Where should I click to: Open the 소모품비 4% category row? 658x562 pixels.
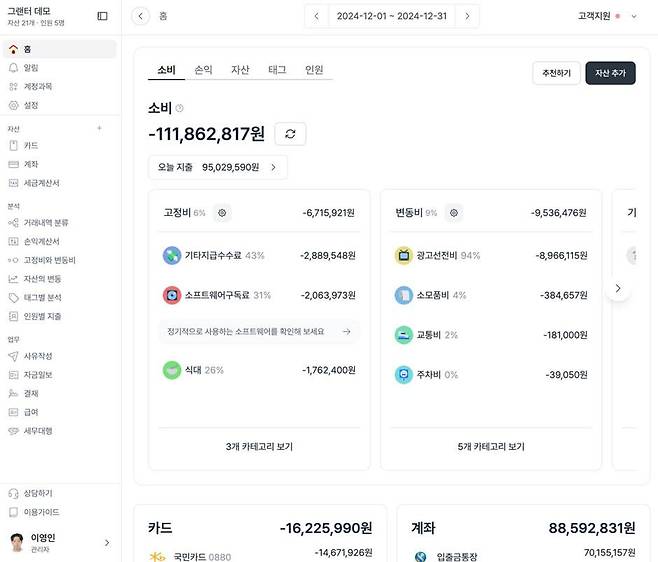point(491,295)
